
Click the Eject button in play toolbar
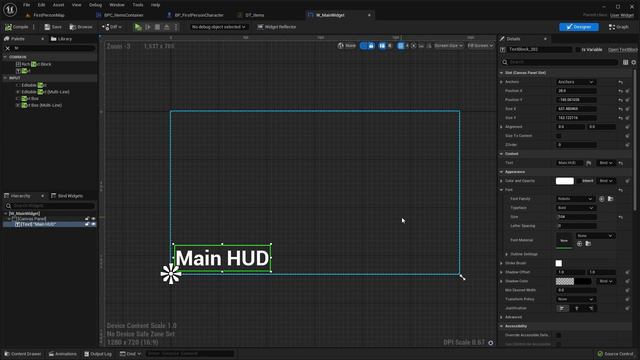point(167,27)
